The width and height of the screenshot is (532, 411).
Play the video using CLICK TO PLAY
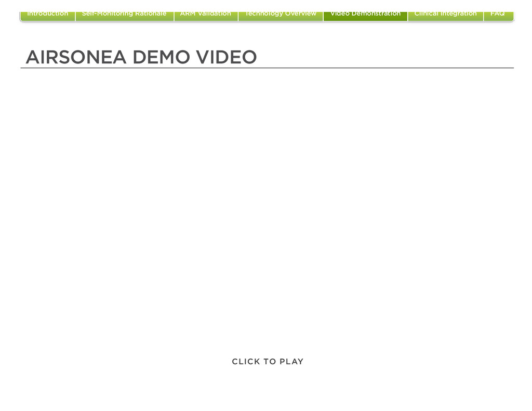(x=268, y=362)
